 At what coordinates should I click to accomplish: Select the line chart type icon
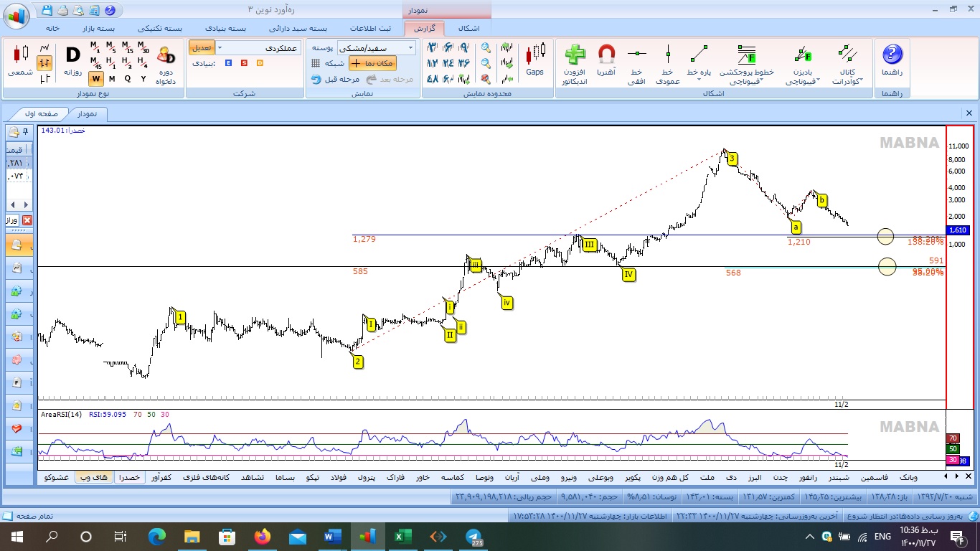point(45,48)
